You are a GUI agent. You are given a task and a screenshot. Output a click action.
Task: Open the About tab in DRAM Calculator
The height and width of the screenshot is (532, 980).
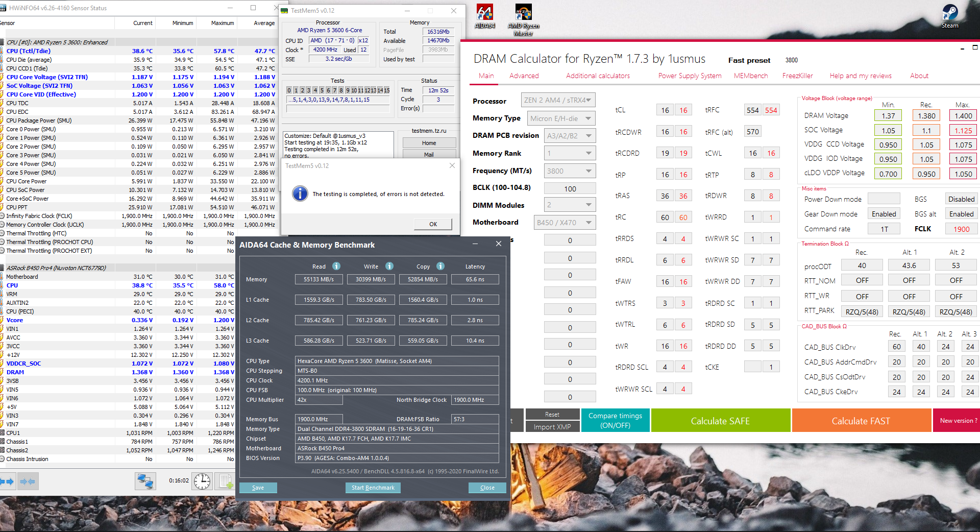(919, 76)
